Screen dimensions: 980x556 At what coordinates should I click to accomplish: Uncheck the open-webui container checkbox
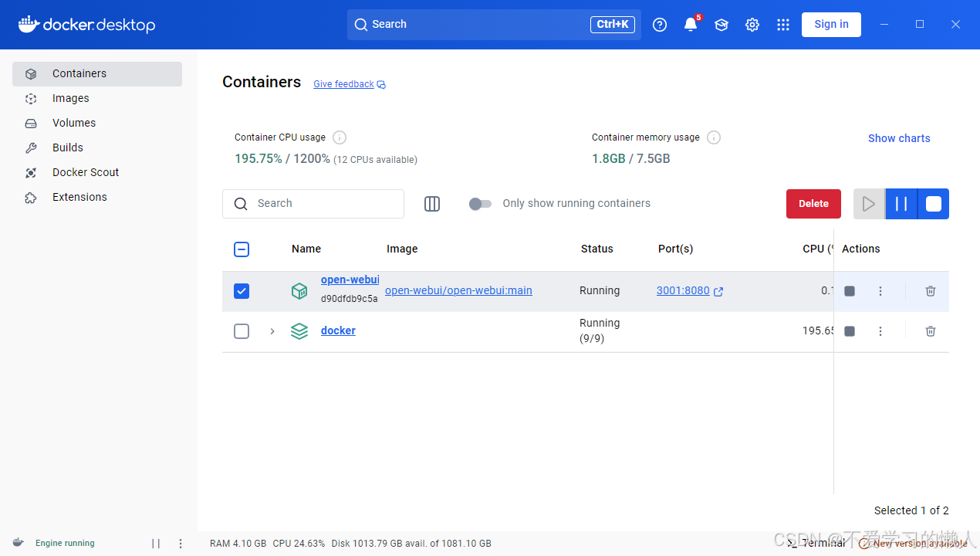[x=242, y=291]
